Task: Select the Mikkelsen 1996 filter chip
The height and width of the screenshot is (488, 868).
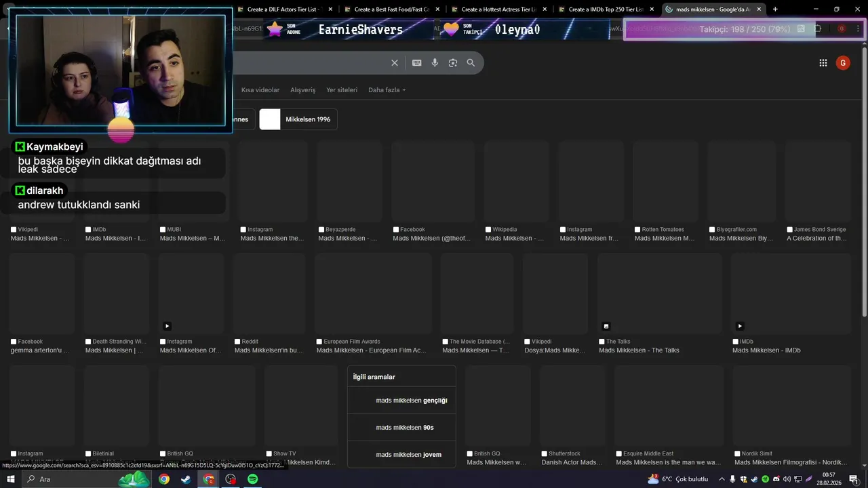Action: coord(298,119)
